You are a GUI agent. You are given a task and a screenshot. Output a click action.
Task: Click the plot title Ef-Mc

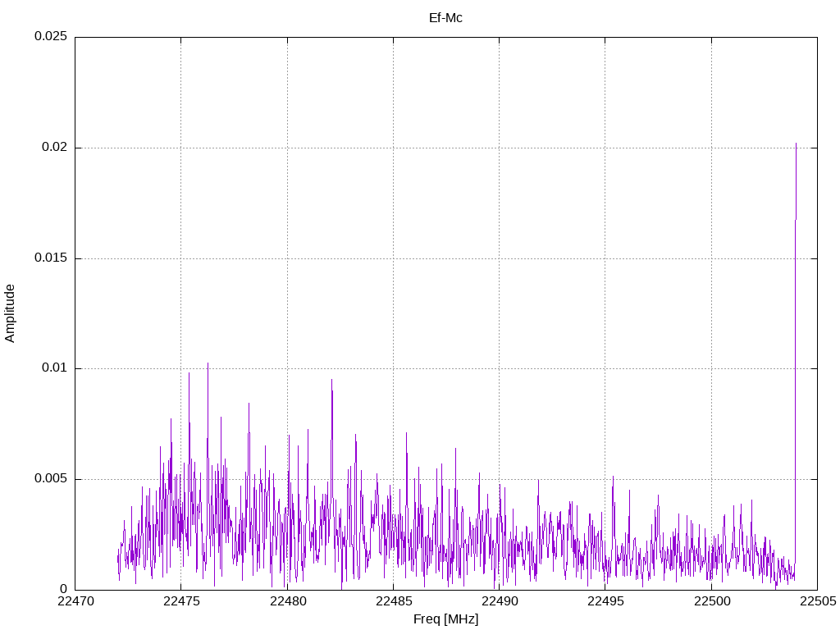coord(445,17)
